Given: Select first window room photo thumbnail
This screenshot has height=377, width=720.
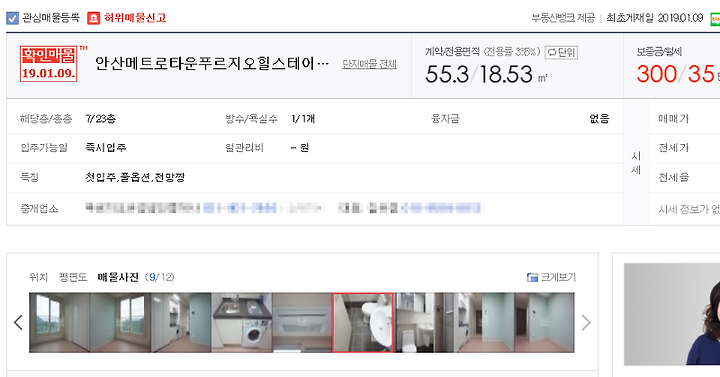Looking at the screenshot, I should 59,323.
